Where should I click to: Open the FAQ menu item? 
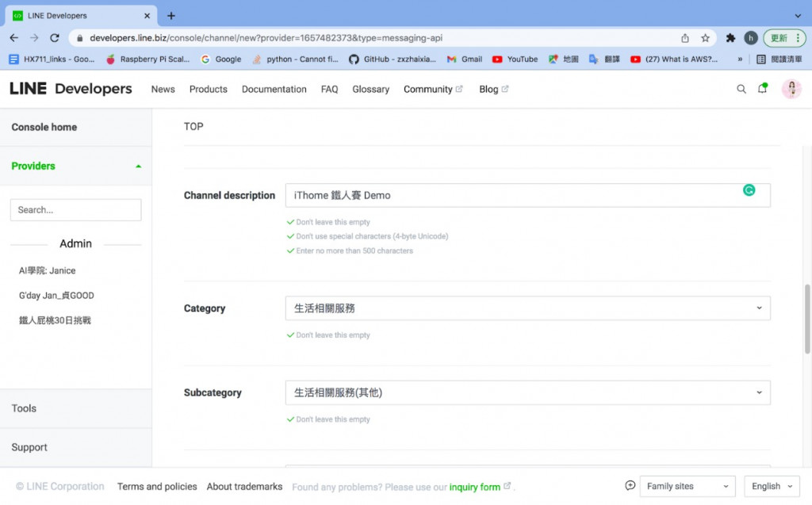coord(329,89)
